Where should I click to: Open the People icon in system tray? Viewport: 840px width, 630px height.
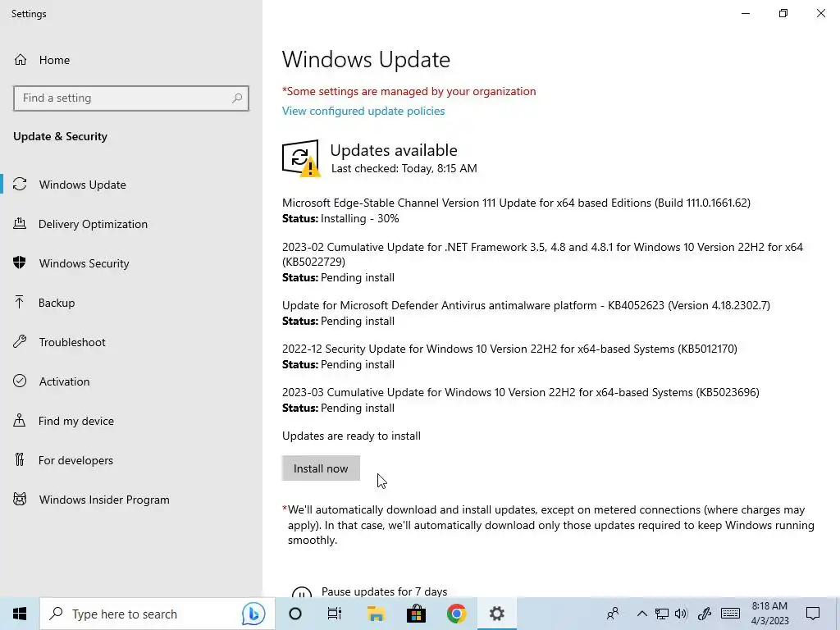[x=613, y=614]
